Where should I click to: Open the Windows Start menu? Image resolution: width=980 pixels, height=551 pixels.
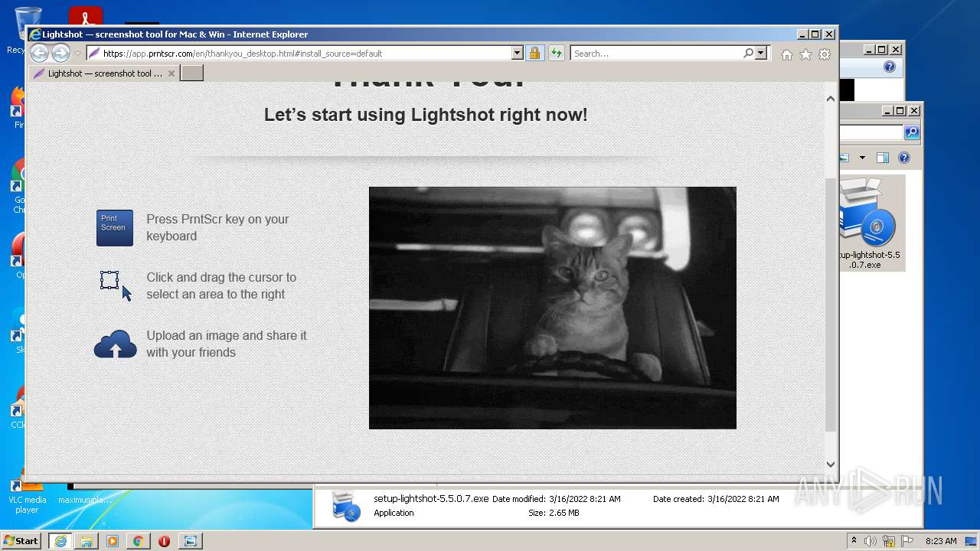click(21, 541)
